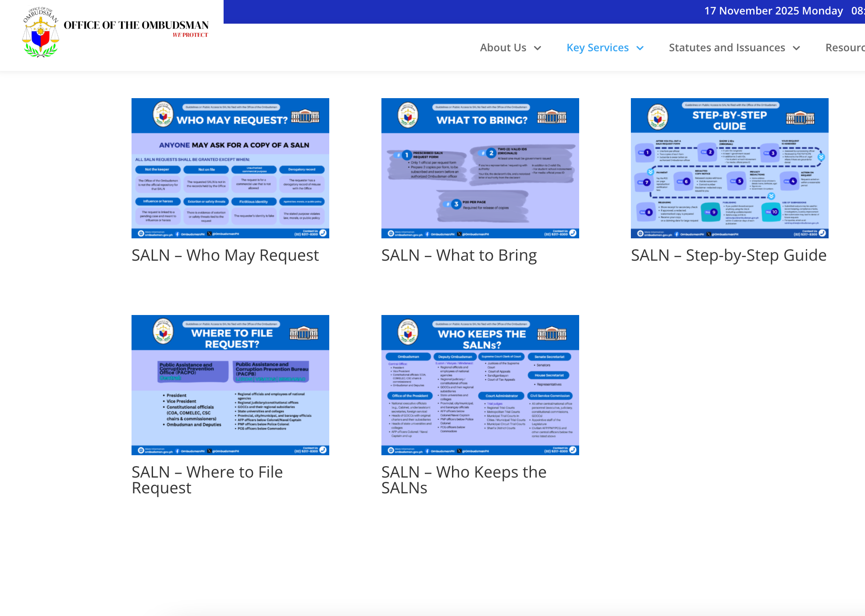Screen dimensions: 865x616
Task: Expand the About Us dropdown chevron
Action: click(538, 48)
